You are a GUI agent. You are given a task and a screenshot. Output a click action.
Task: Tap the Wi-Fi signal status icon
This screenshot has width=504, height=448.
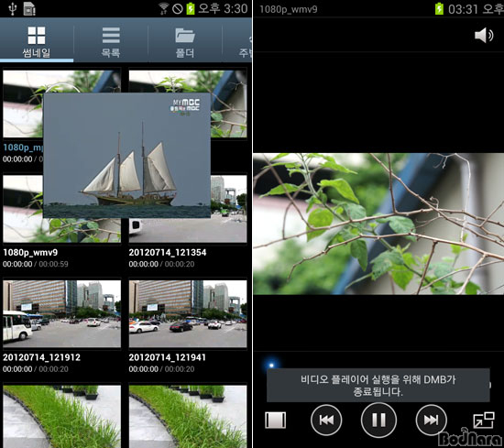pyautogui.click(x=164, y=8)
